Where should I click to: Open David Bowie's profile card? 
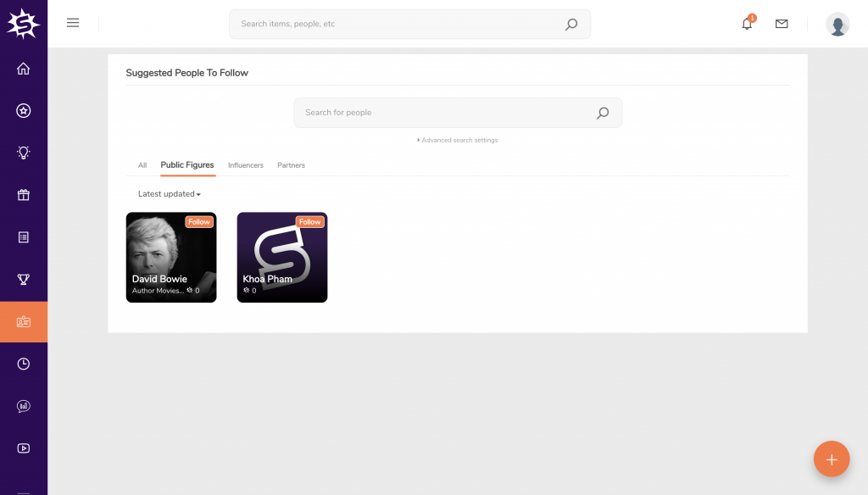click(171, 258)
